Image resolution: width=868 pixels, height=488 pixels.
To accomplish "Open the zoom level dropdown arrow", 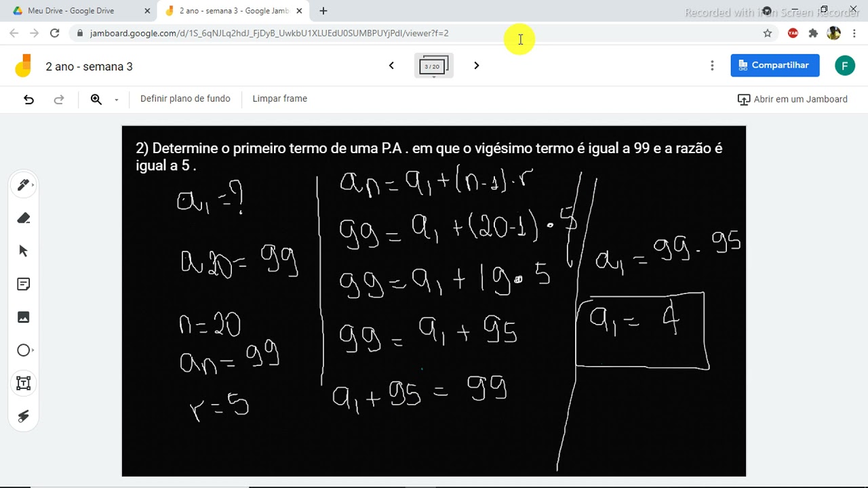I will (116, 100).
